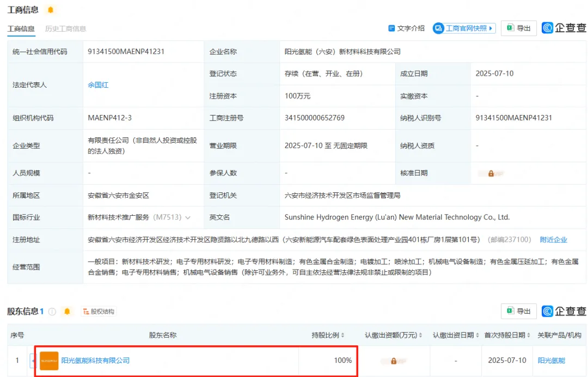Click the orange logo of 阳光氢能科技有限公司

pos(49,361)
